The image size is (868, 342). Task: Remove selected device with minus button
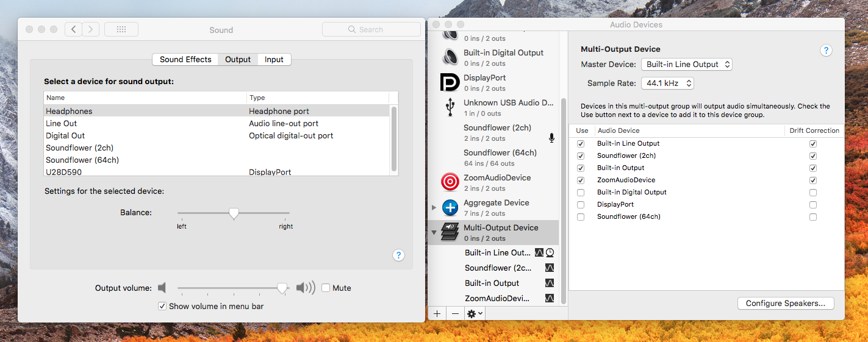click(455, 313)
